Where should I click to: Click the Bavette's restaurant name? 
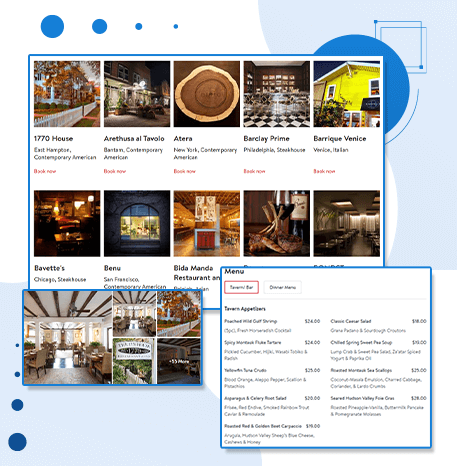(49, 268)
